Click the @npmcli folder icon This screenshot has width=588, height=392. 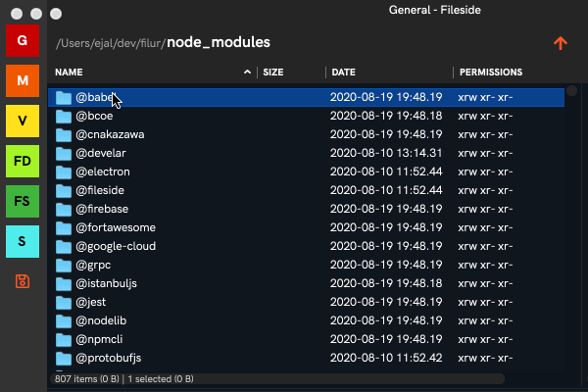(x=64, y=339)
